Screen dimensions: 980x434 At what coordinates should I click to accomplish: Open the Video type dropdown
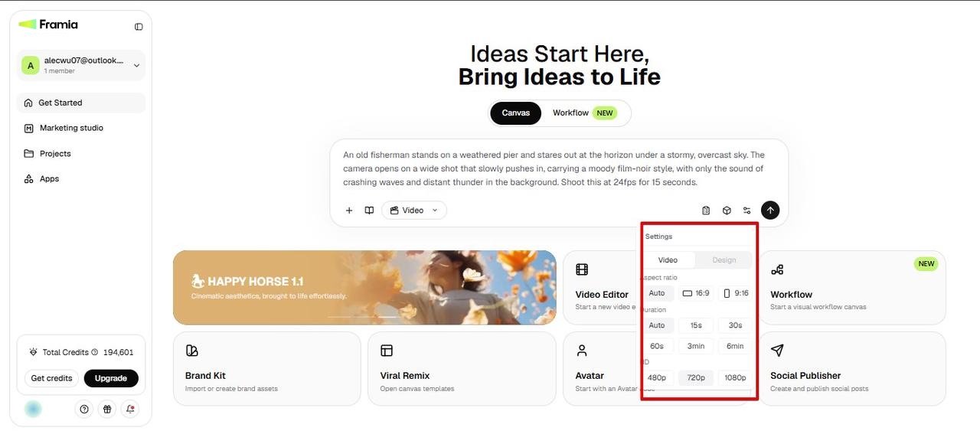413,210
